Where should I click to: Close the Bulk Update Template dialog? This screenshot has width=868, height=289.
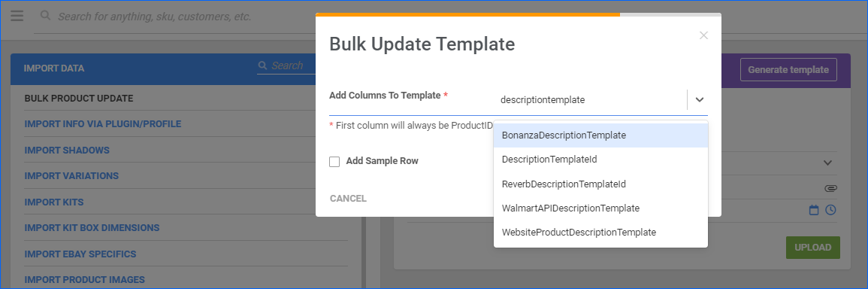[x=703, y=35]
